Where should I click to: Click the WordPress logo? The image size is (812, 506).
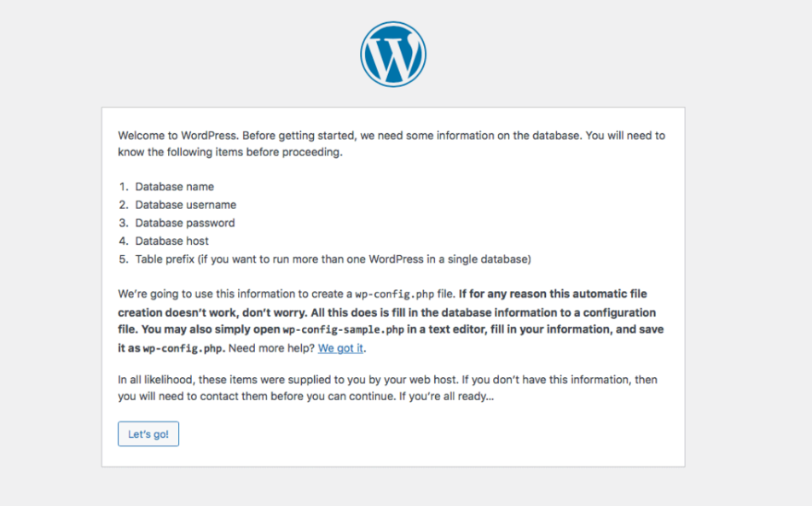click(x=393, y=53)
